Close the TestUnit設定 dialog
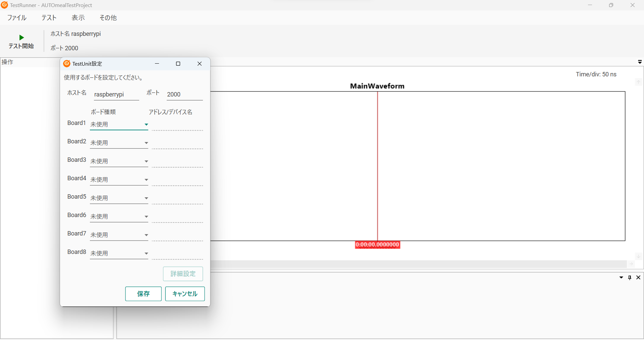The image size is (644, 340). 200,64
